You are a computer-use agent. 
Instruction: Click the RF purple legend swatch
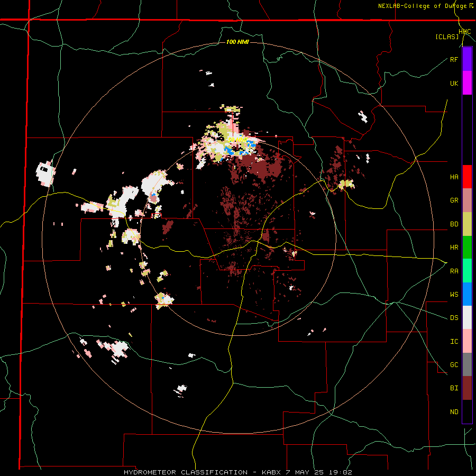[x=467, y=59]
